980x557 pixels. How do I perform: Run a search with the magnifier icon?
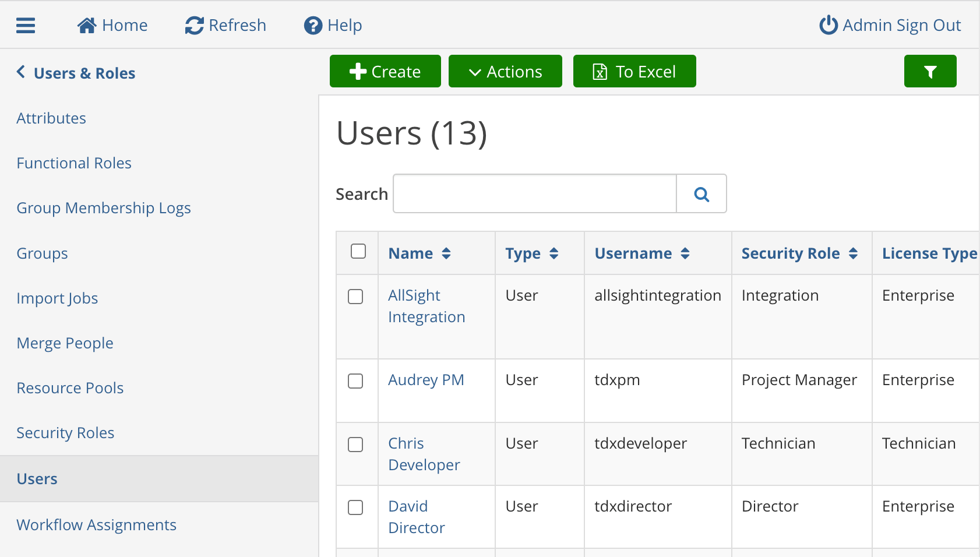pos(701,193)
